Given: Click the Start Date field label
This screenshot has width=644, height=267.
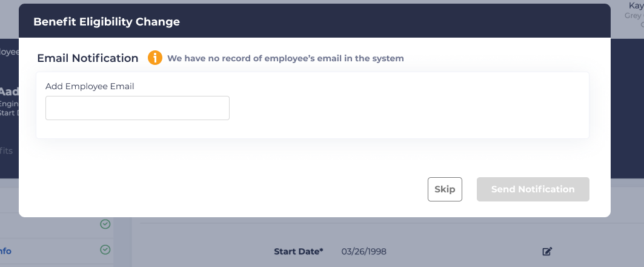Looking at the screenshot, I should (x=298, y=251).
